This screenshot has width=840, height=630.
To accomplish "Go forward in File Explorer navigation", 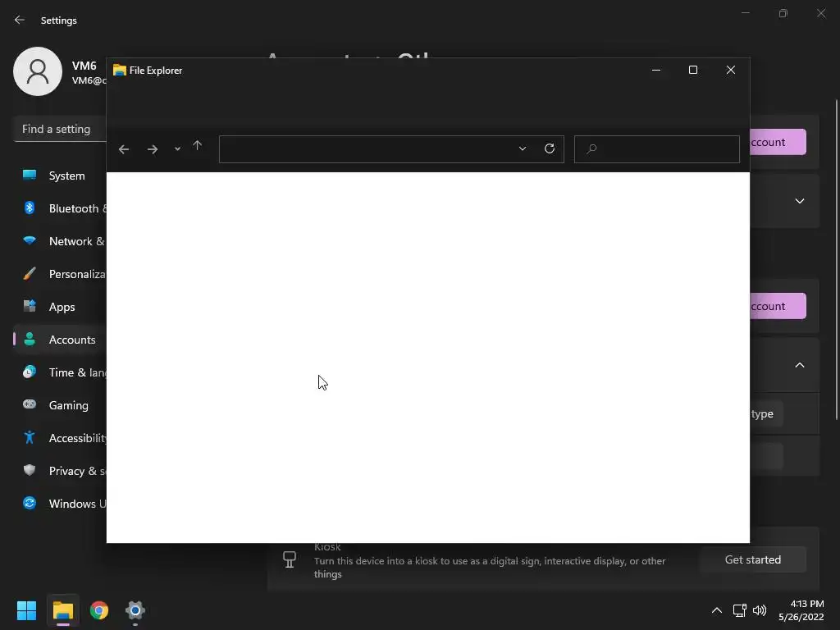I will pyautogui.click(x=152, y=149).
